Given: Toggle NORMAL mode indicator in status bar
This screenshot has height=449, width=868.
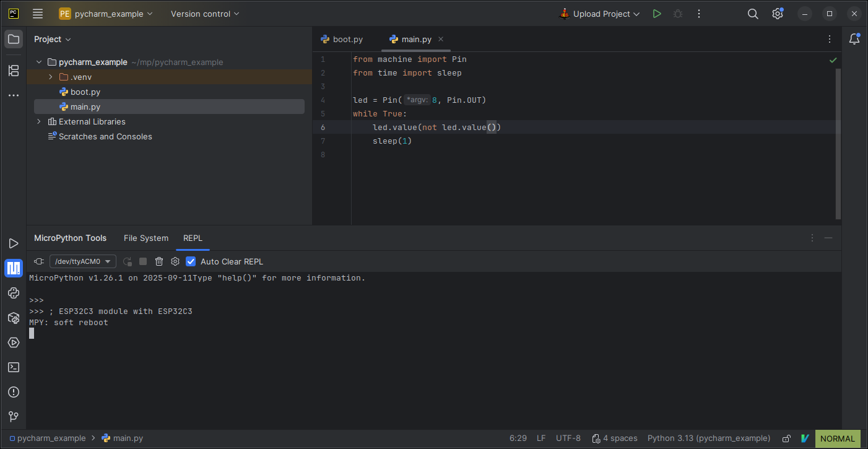Looking at the screenshot, I should click(837, 438).
